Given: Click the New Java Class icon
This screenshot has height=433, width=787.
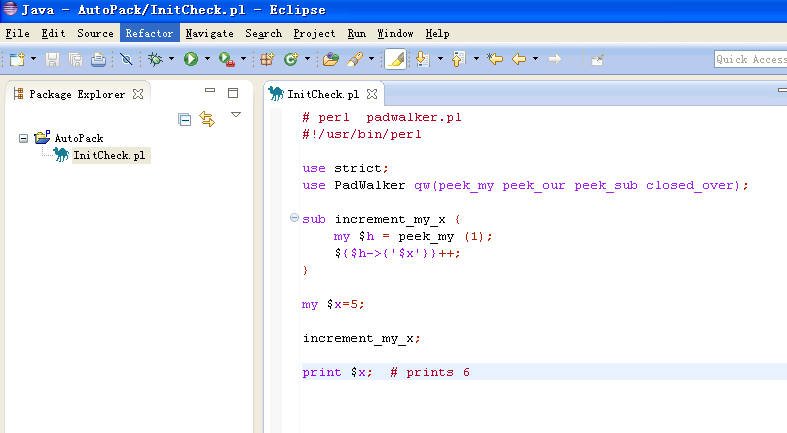Looking at the screenshot, I should [x=291, y=60].
